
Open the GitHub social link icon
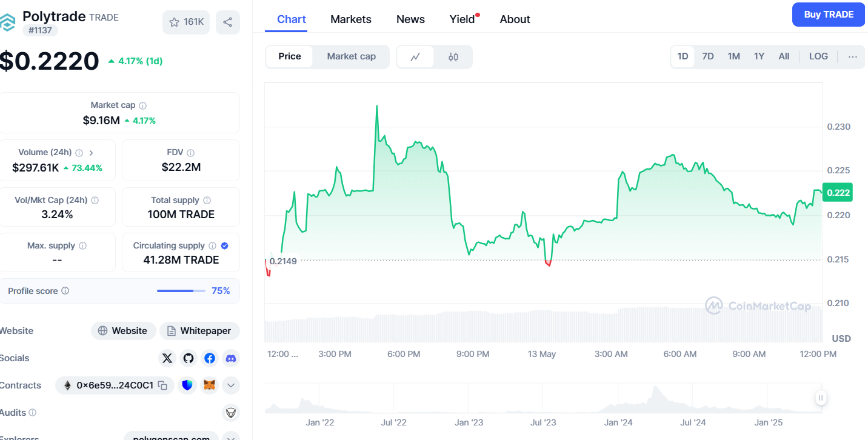coord(189,358)
